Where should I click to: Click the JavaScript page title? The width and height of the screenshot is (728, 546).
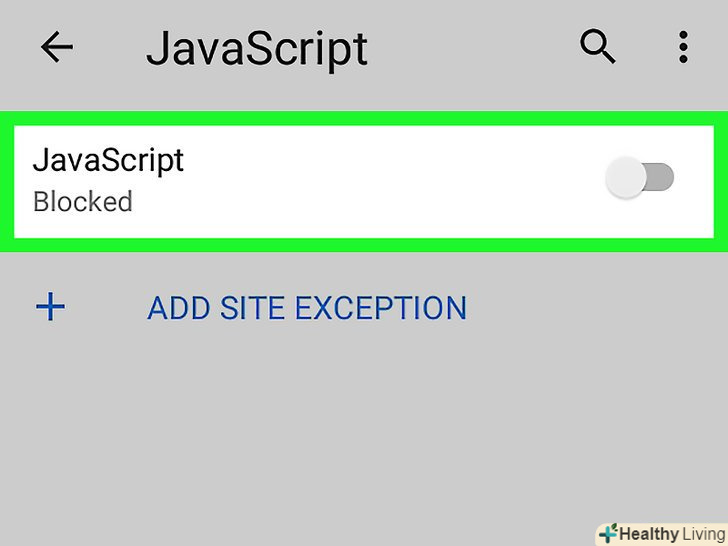[x=257, y=48]
